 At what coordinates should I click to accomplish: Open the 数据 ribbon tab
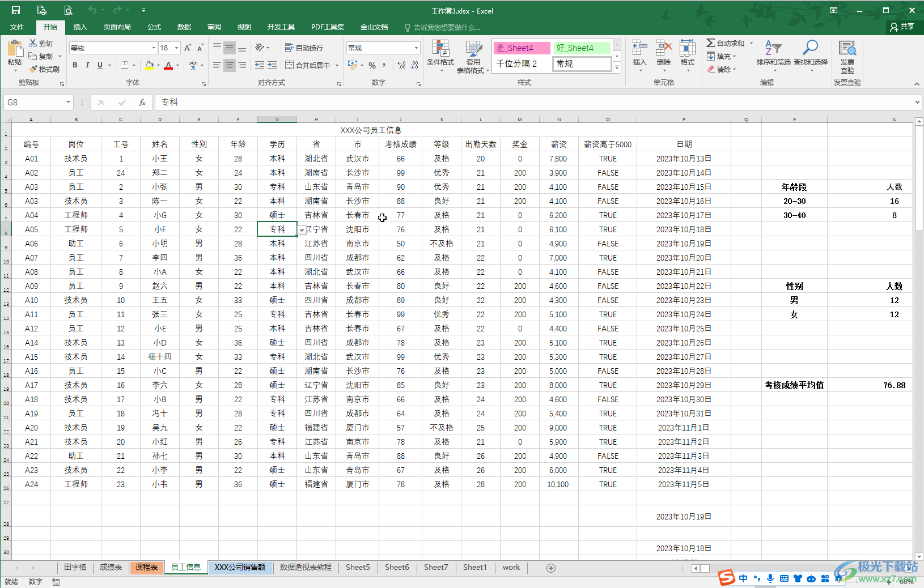[184, 27]
